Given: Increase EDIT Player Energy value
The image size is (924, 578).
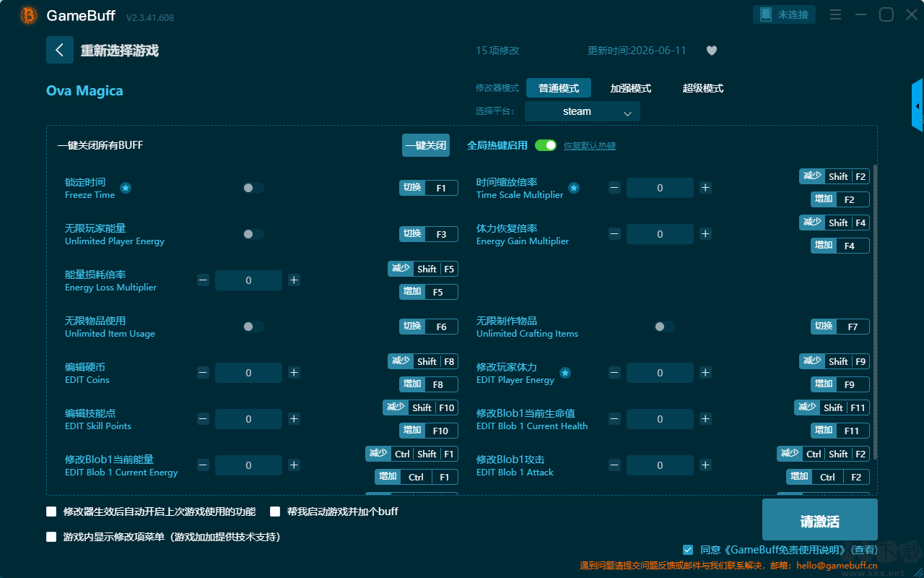Looking at the screenshot, I should [x=705, y=373].
